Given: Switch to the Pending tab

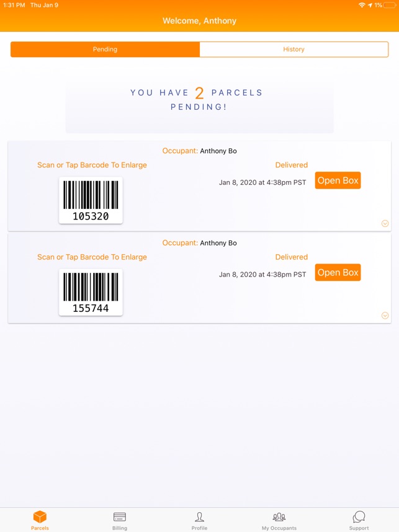Looking at the screenshot, I should (x=105, y=49).
